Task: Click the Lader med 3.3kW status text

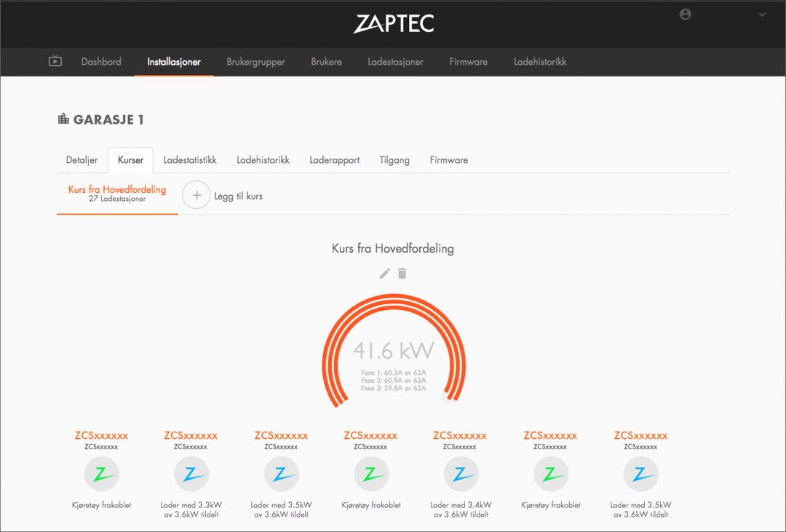Action: coord(191,509)
